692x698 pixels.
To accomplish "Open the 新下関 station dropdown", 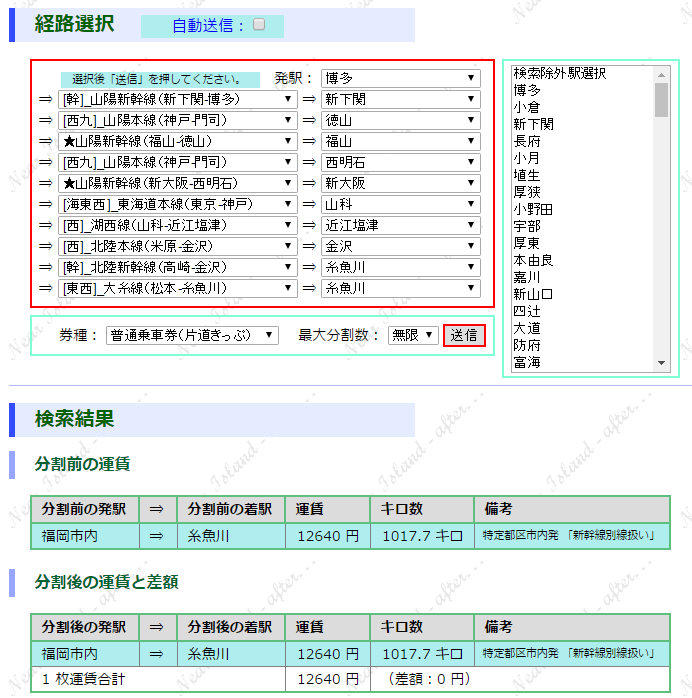I will click(x=401, y=99).
